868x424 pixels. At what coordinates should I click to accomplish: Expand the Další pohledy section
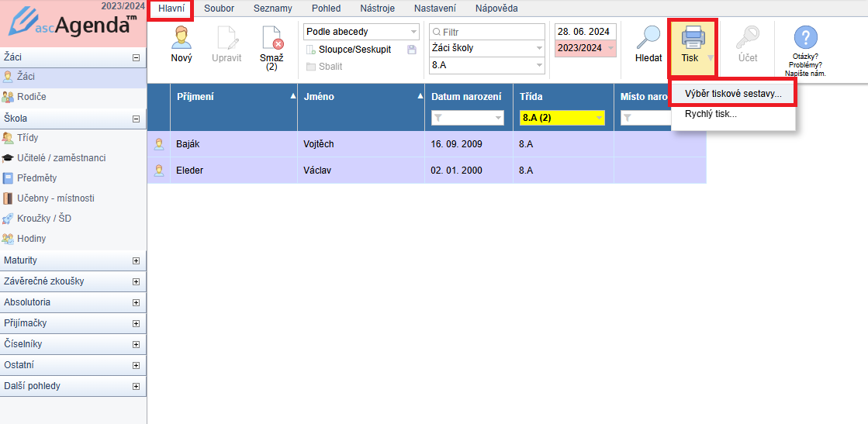click(x=136, y=386)
